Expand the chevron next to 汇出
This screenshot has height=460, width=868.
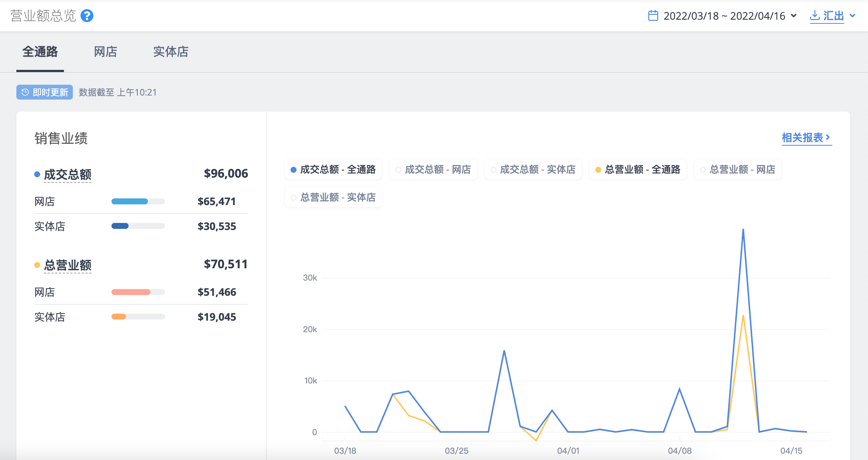(x=852, y=16)
